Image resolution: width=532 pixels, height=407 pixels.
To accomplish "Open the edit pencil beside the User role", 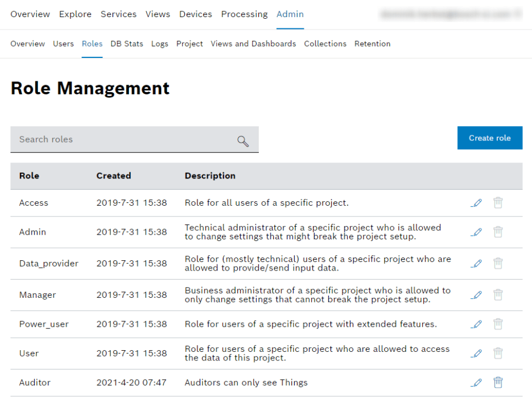I will 476,353.
